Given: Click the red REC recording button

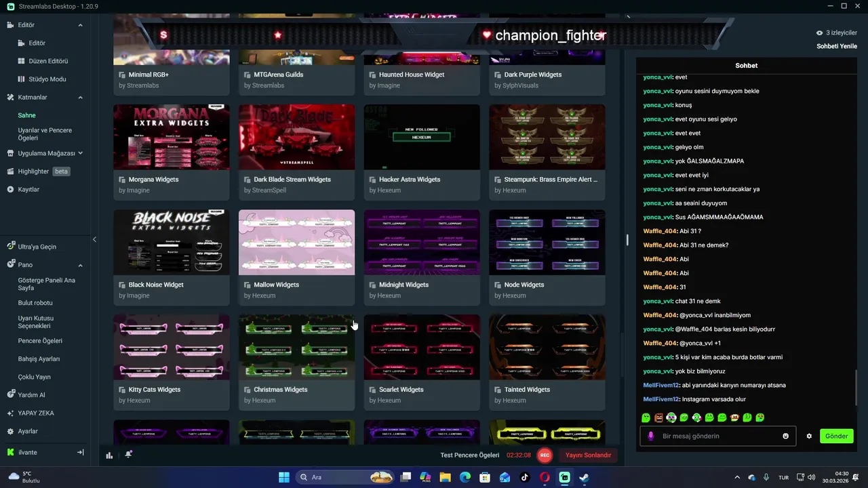Looking at the screenshot, I should pos(545,455).
